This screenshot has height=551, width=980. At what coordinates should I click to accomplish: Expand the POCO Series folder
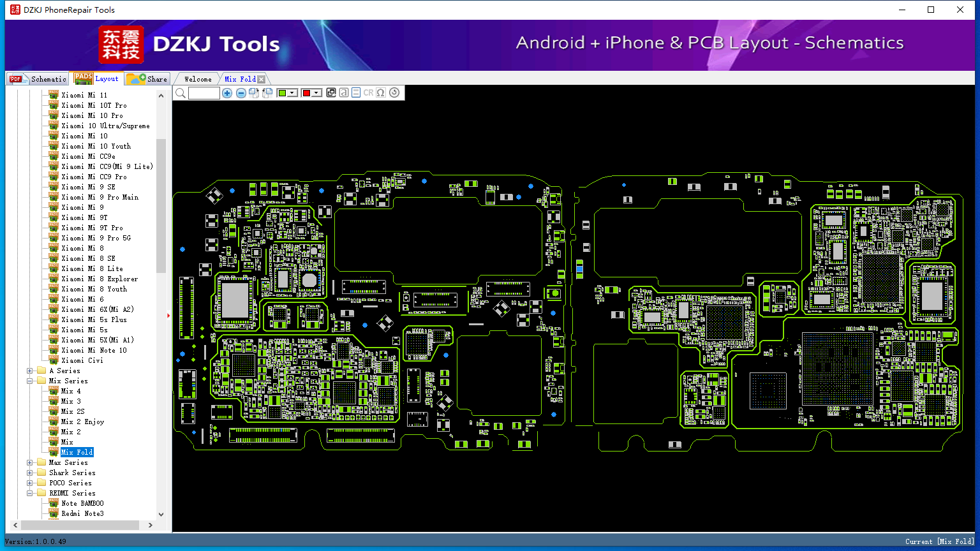[x=30, y=483]
